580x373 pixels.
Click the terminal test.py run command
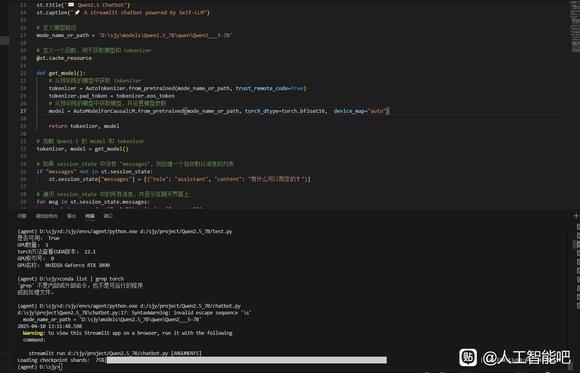(125, 231)
